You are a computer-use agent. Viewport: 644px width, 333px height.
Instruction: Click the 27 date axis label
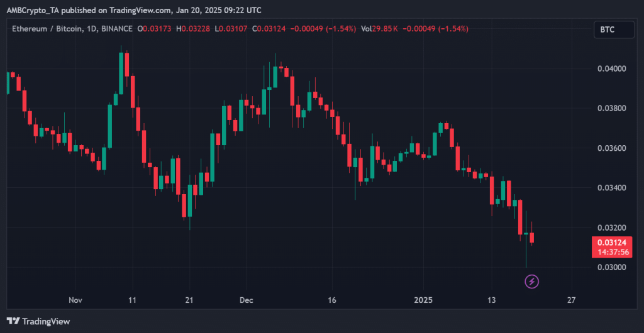coord(571,300)
